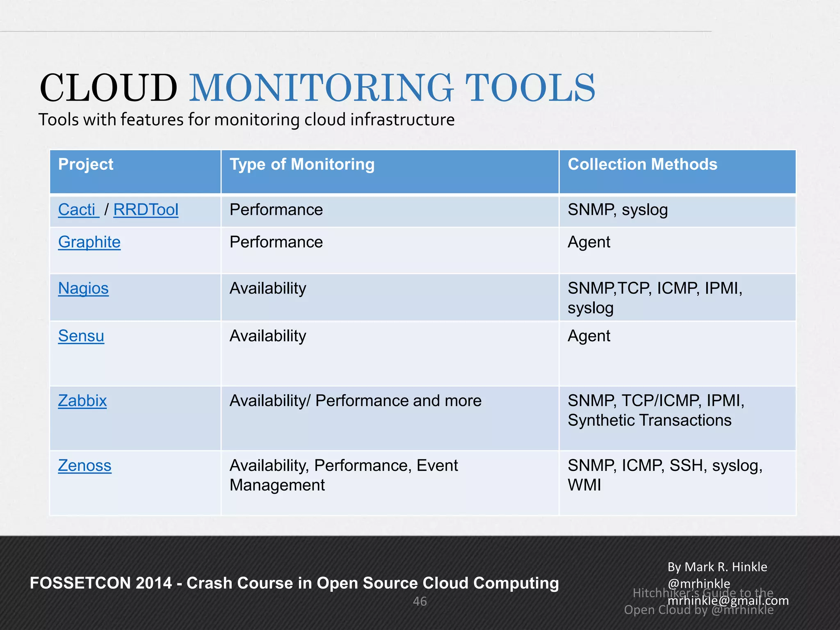Click the mrhinkle@gmail.com email text
The image size is (840, 630).
[728, 600]
